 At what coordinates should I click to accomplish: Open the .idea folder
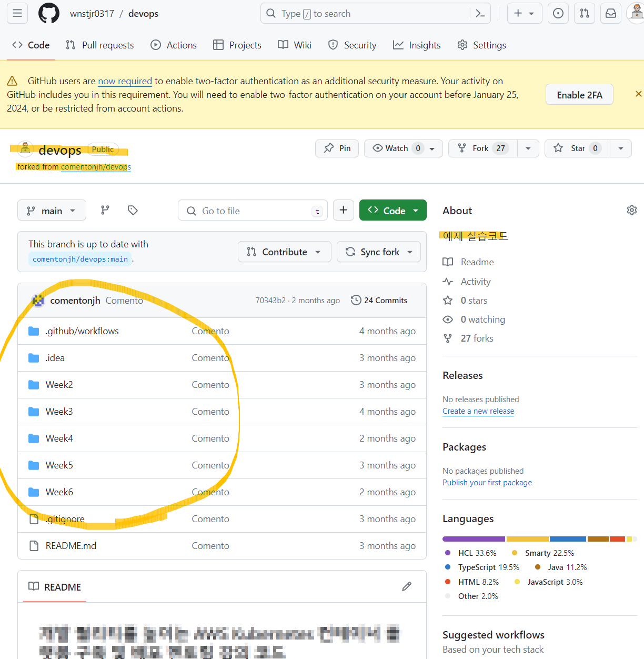coord(55,358)
